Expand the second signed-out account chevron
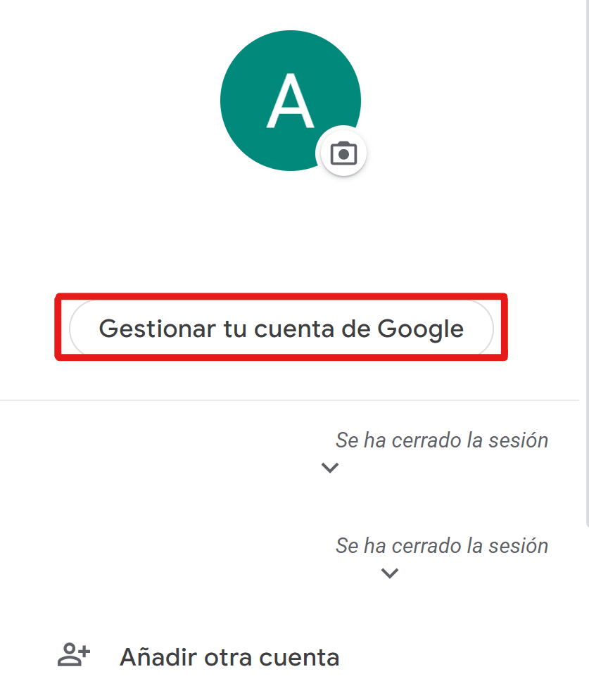This screenshot has height=700, width=589. [x=390, y=573]
